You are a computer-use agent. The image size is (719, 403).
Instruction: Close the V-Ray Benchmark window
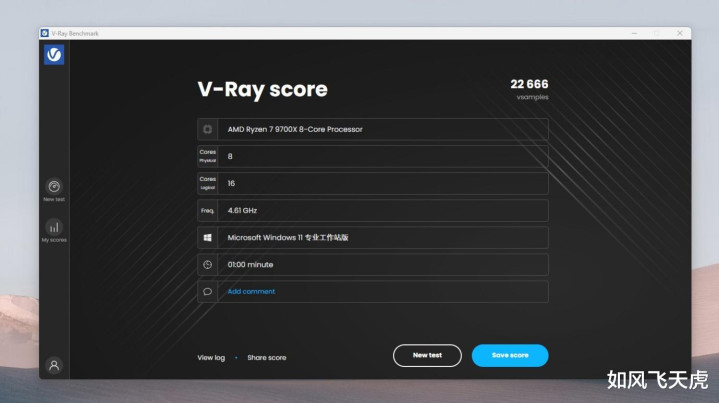coord(680,33)
